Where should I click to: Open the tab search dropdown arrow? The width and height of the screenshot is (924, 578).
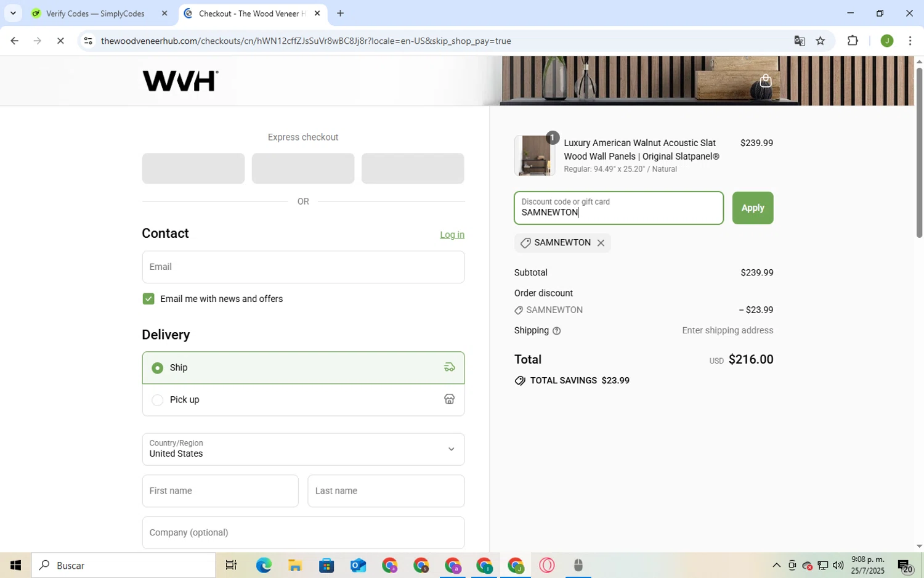pos(13,14)
